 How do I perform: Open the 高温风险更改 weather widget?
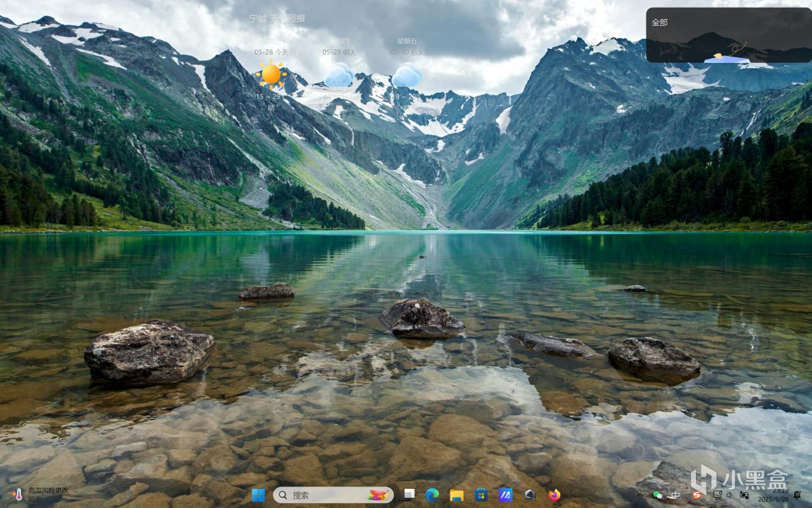39,495
